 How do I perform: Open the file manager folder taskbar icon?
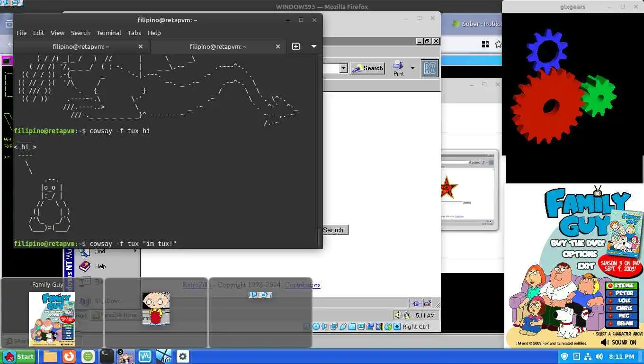coord(50,356)
